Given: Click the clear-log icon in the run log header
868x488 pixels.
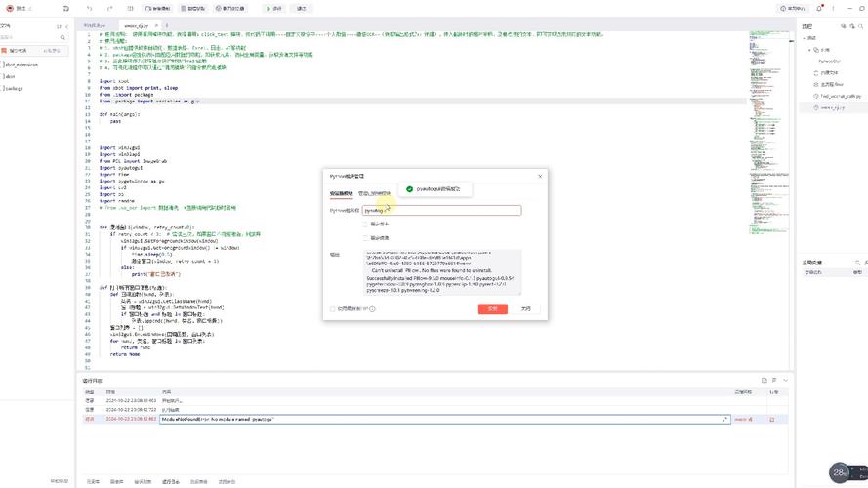Looking at the screenshot, I should point(764,380).
